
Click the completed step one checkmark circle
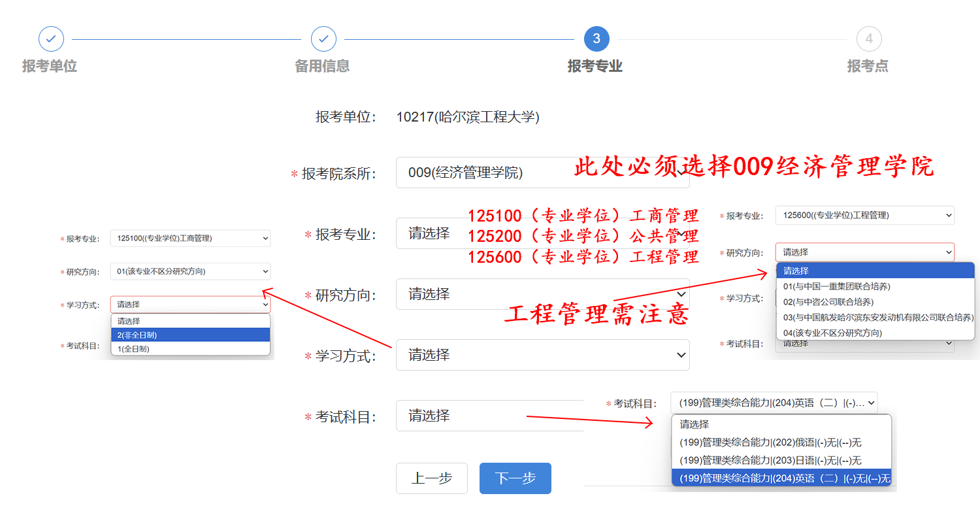pos(51,39)
